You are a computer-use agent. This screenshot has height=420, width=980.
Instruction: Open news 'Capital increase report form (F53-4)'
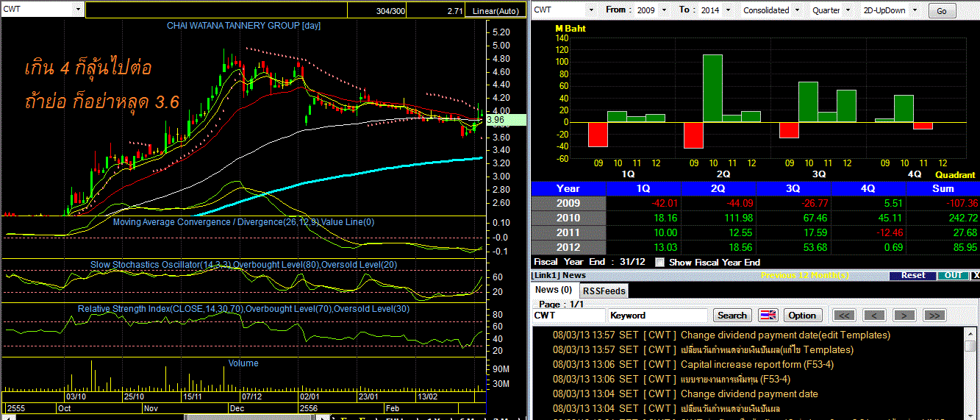click(x=757, y=364)
